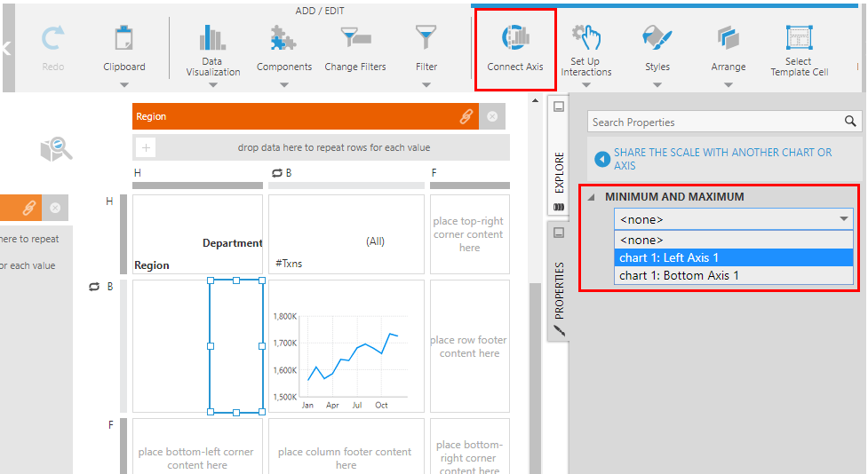This screenshot has width=868, height=474.
Task: Click Select Template Cell icon
Action: [x=799, y=40]
